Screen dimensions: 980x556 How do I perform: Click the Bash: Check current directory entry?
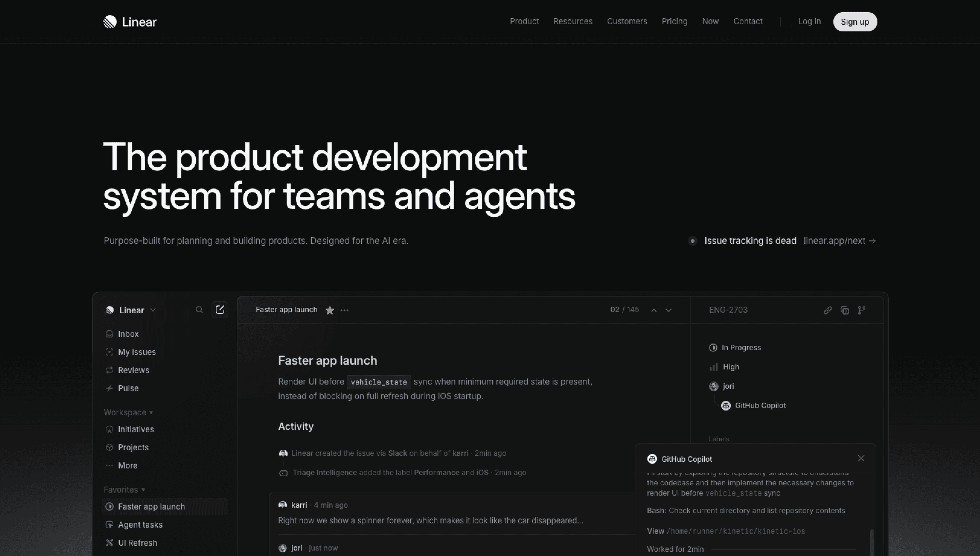point(746,511)
